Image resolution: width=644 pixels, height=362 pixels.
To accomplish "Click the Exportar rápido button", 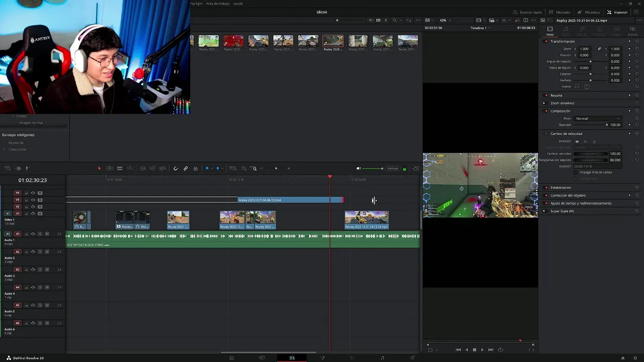I will [x=527, y=12].
